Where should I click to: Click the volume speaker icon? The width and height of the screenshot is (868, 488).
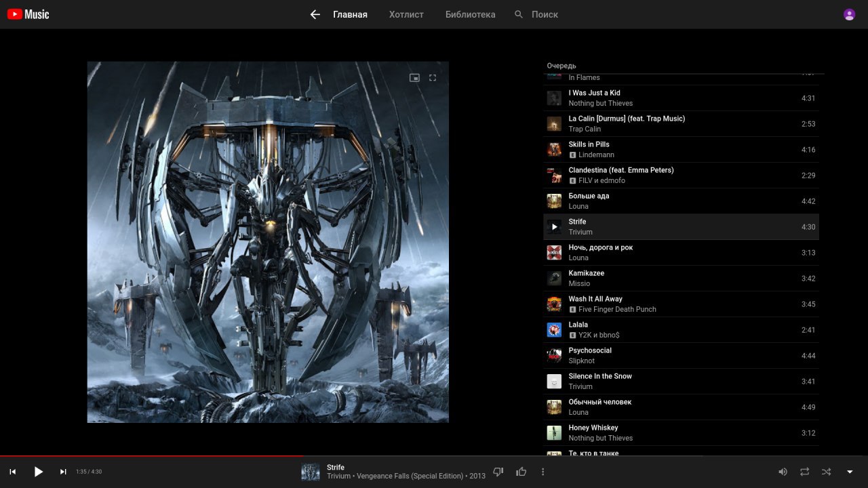tap(783, 472)
